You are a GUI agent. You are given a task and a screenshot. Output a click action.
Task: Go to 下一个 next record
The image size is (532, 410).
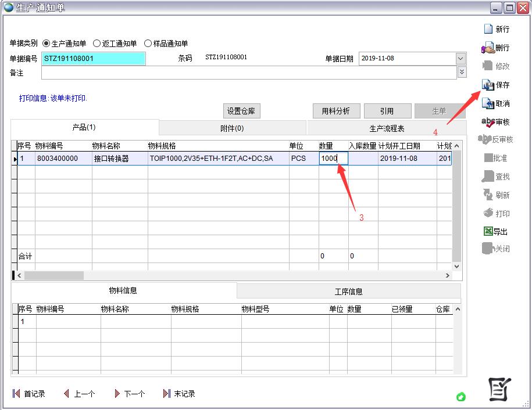[x=117, y=394]
